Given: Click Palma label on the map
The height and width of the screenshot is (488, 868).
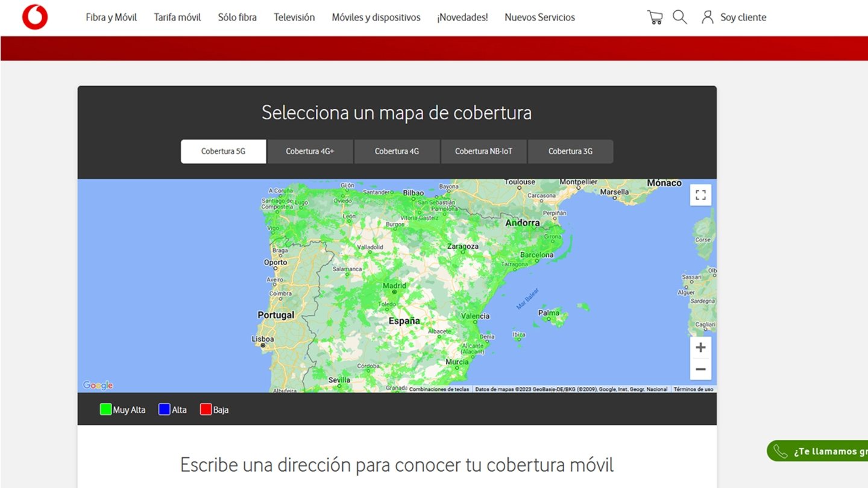Looking at the screenshot, I should (x=549, y=313).
